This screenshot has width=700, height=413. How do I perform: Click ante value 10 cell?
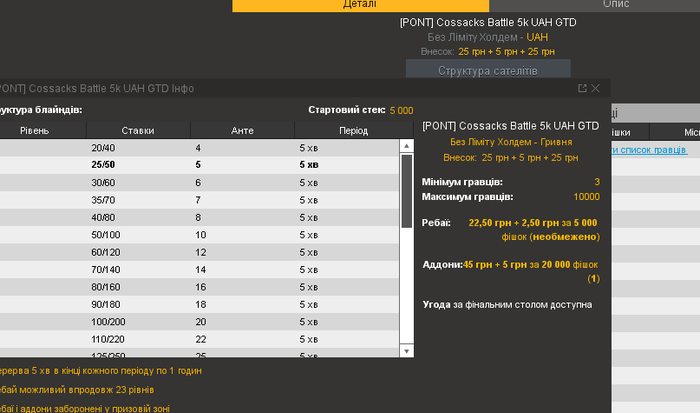pos(201,235)
